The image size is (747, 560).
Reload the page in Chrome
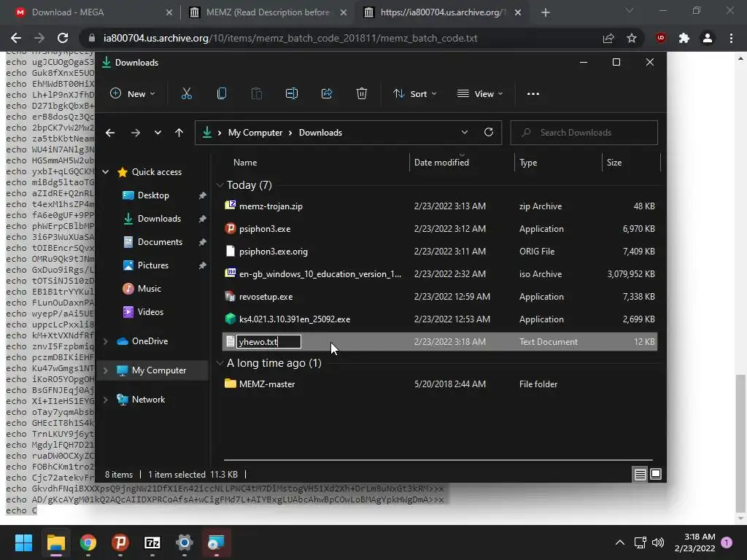pyautogui.click(x=63, y=38)
